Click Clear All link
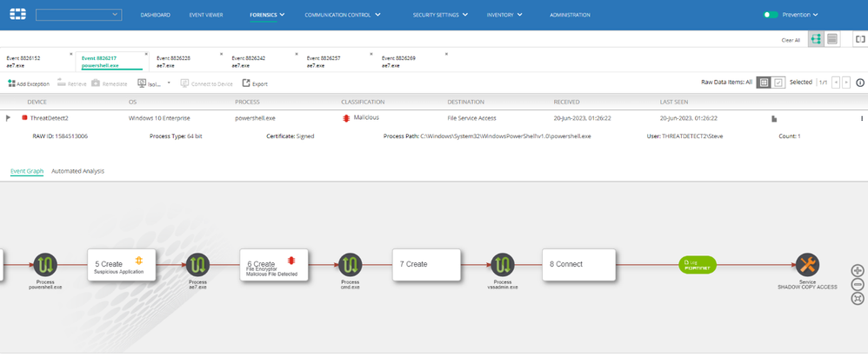Viewport: 868px width, 357px height. point(791,40)
